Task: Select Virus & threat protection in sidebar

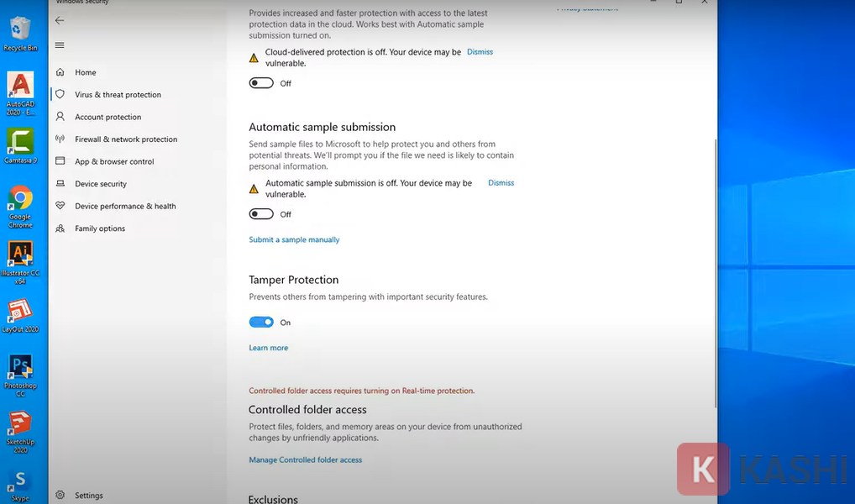Action: tap(118, 95)
